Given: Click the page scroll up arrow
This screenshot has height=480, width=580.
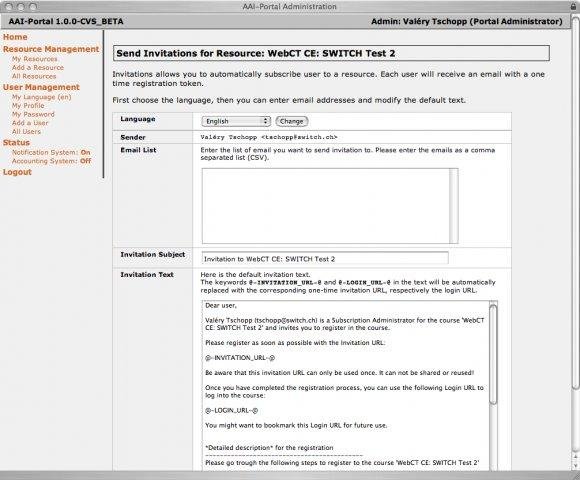Looking at the screenshot, I should coord(576,457).
